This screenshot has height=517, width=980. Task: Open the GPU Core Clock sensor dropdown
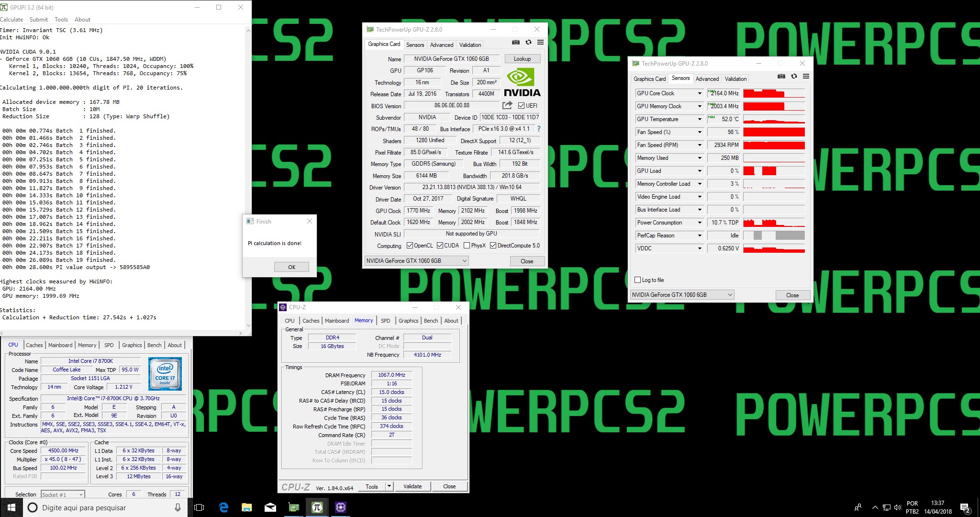click(700, 93)
